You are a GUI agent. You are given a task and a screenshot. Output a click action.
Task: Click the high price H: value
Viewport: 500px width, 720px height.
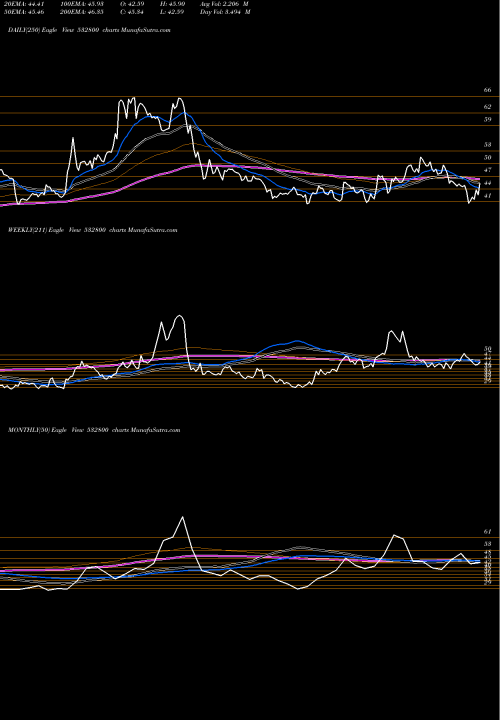(173, 4)
